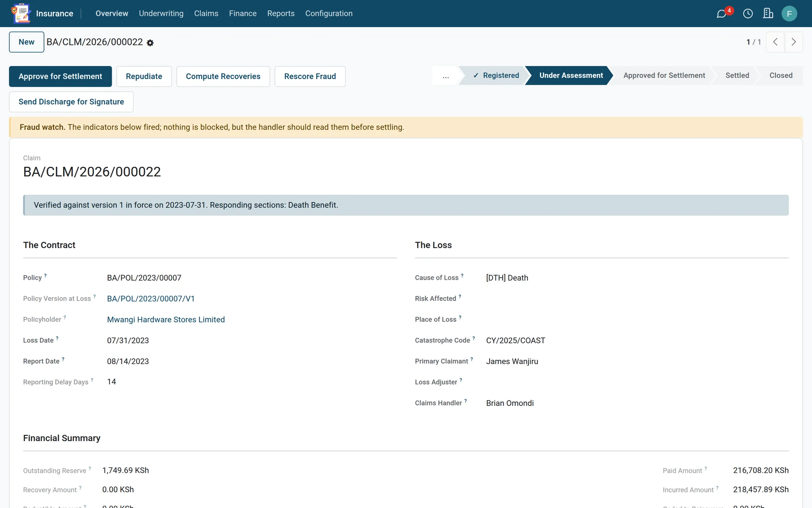
Task: Click the Claims Handler value Brian Omondi
Action: click(510, 403)
